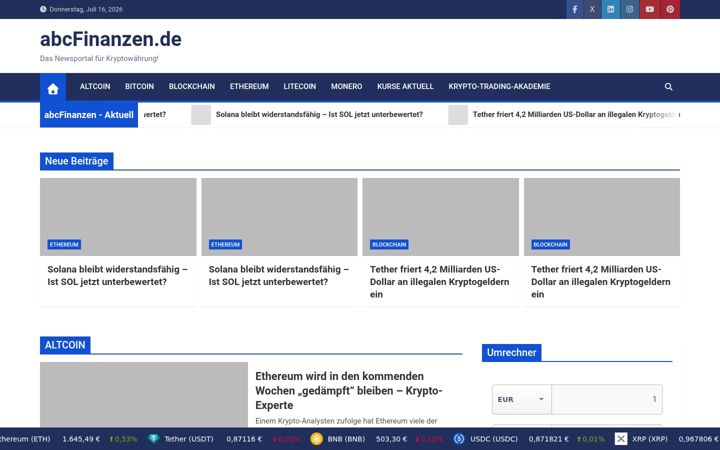
Task: Click ETHEREUM tag on first post card
Action: click(64, 245)
